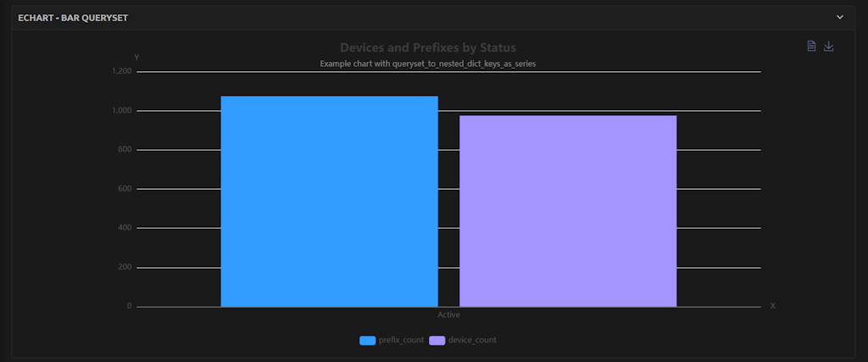868x362 pixels.
Task: Click the 1,200 y-axis label
Action: [x=122, y=71]
